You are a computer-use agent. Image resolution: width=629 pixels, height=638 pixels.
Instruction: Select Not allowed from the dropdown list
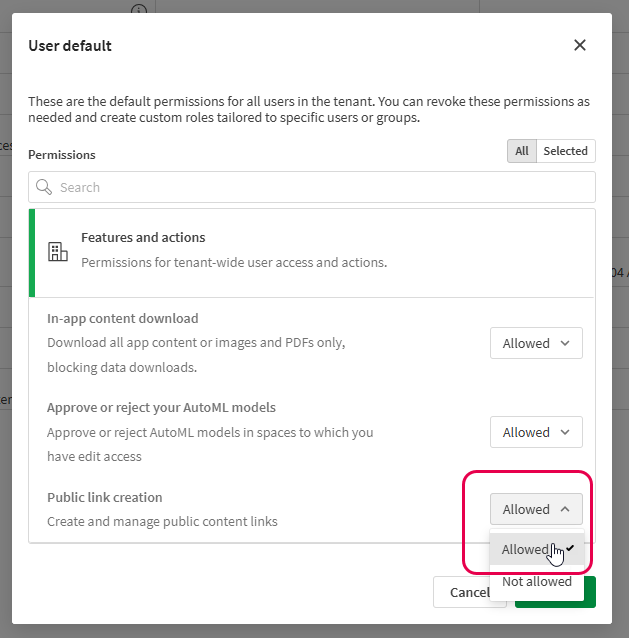537,581
